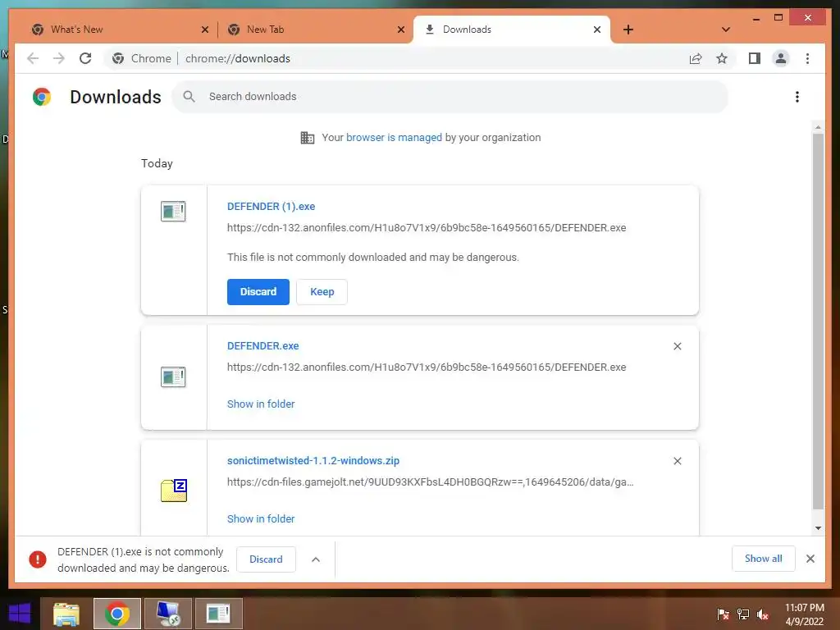
Task: Remove DEFENDER.exe from the list
Action: point(677,346)
